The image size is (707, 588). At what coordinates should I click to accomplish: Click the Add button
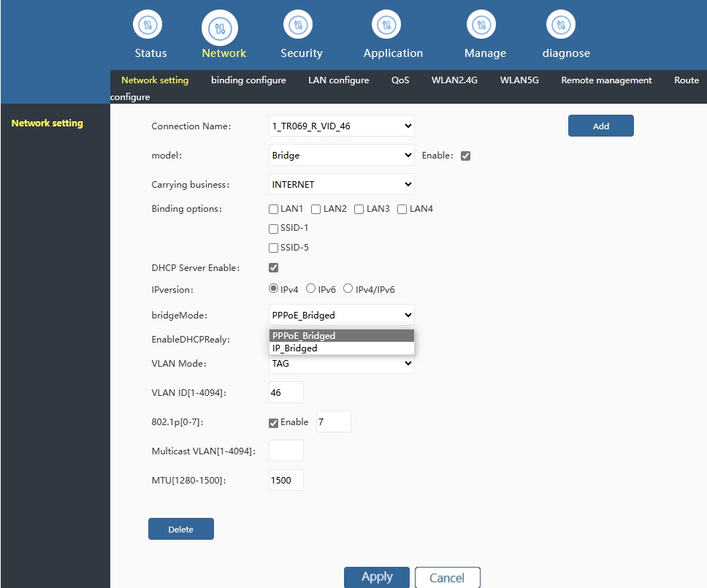click(x=600, y=126)
